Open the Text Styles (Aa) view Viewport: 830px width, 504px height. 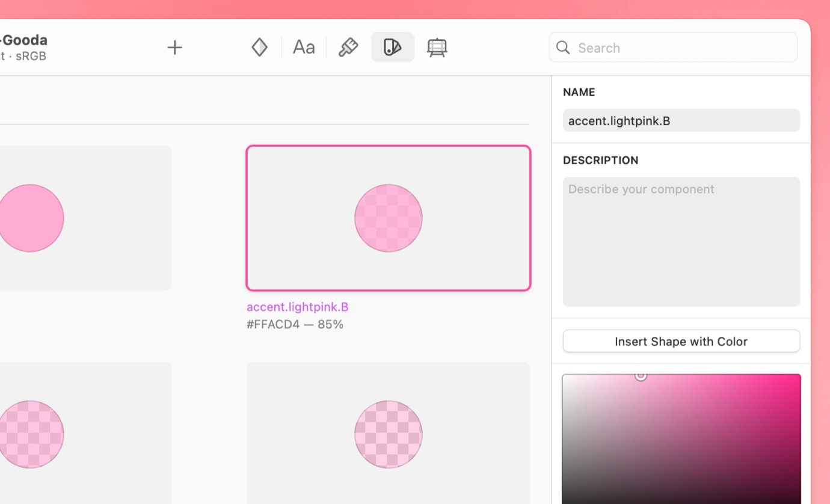pyautogui.click(x=304, y=48)
